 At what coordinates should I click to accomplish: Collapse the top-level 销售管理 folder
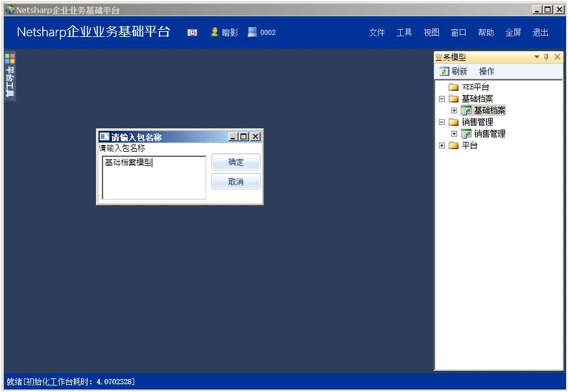pyautogui.click(x=442, y=122)
